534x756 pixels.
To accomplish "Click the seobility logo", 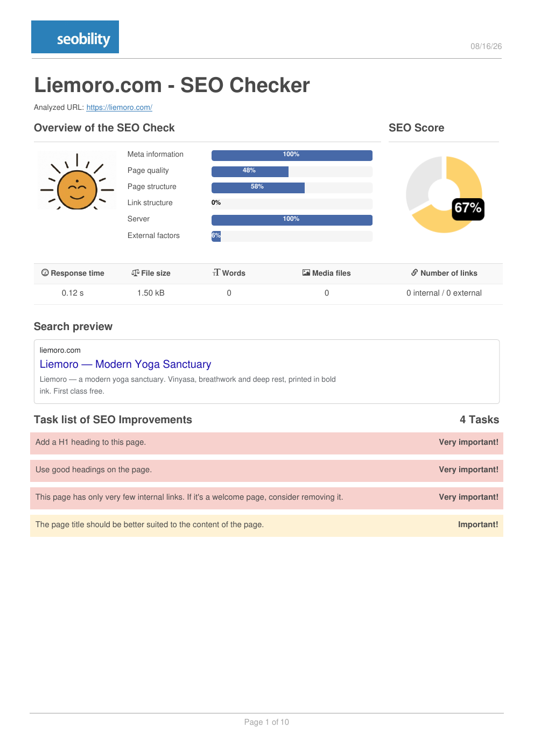I will (x=75, y=37).
